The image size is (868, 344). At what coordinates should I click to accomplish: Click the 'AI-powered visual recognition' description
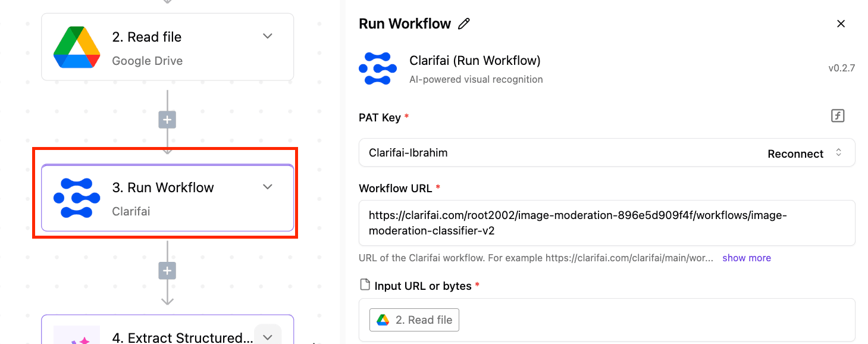click(476, 79)
